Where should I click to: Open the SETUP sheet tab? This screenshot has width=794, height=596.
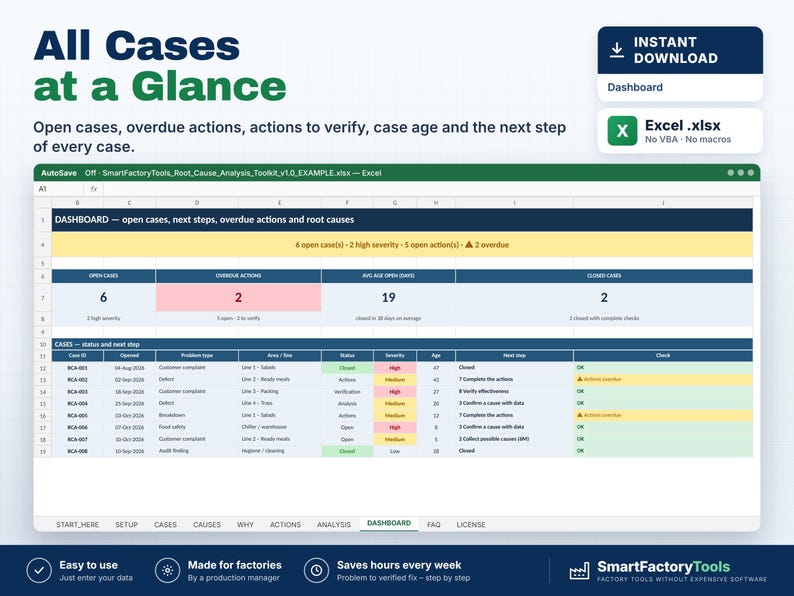click(x=127, y=525)
